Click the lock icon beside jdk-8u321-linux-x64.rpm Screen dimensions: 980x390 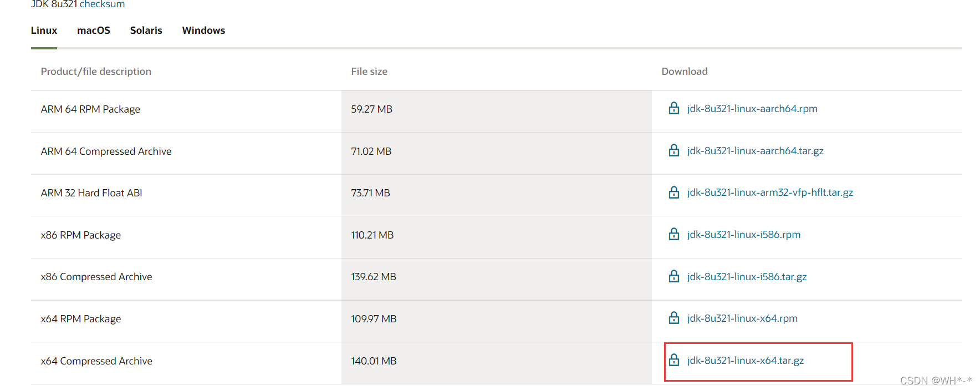[673, 318]
